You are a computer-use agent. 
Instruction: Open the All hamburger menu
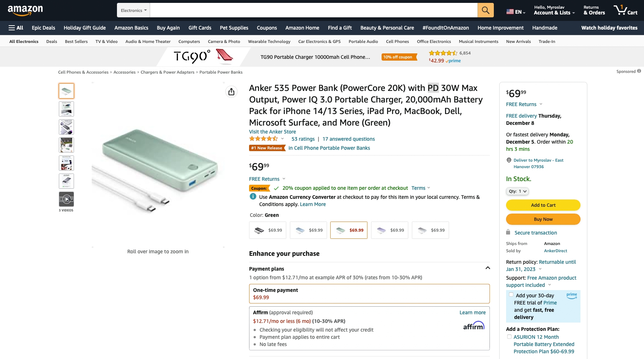coord(16,28)
